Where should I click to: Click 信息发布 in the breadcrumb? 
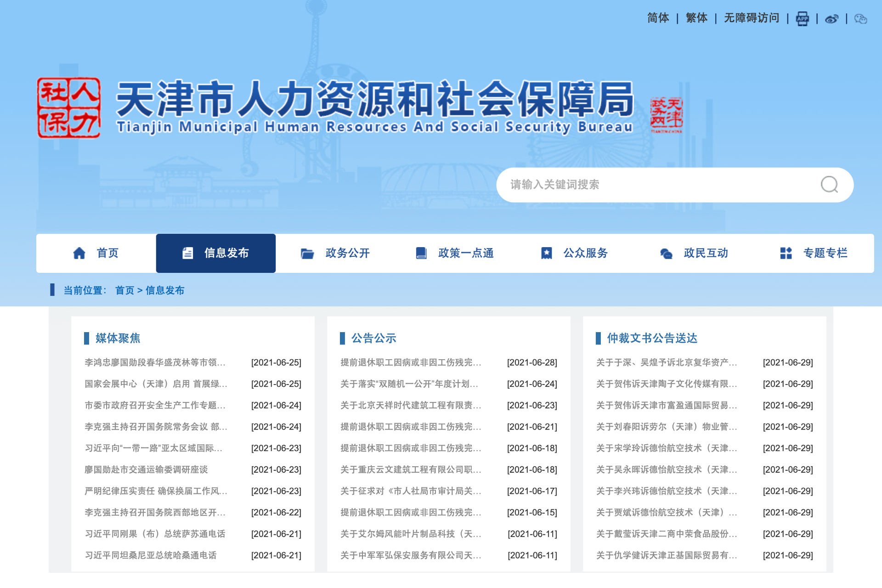(165, 290)
